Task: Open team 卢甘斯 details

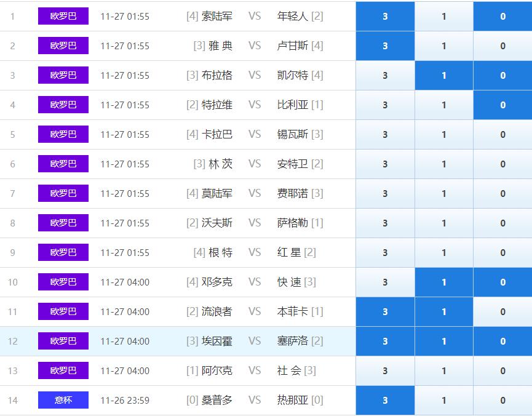Action: click(x=293, y=46)
